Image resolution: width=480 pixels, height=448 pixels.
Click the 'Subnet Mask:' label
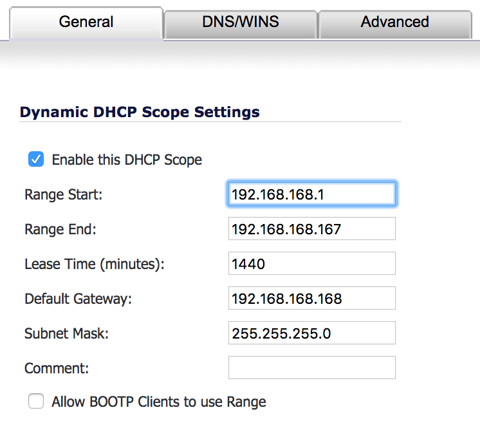(x=66, y=333)
